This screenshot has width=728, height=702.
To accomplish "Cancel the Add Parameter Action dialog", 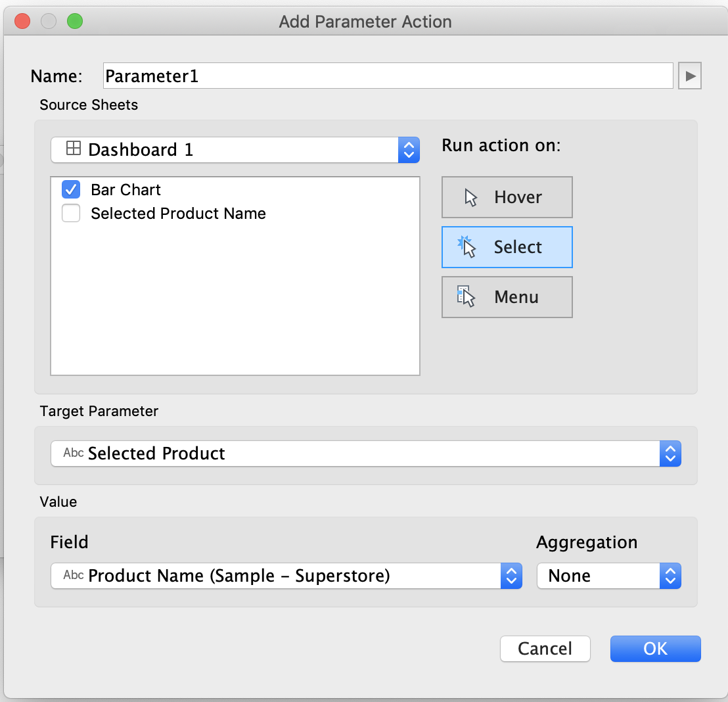I will (x=545, y=648).
